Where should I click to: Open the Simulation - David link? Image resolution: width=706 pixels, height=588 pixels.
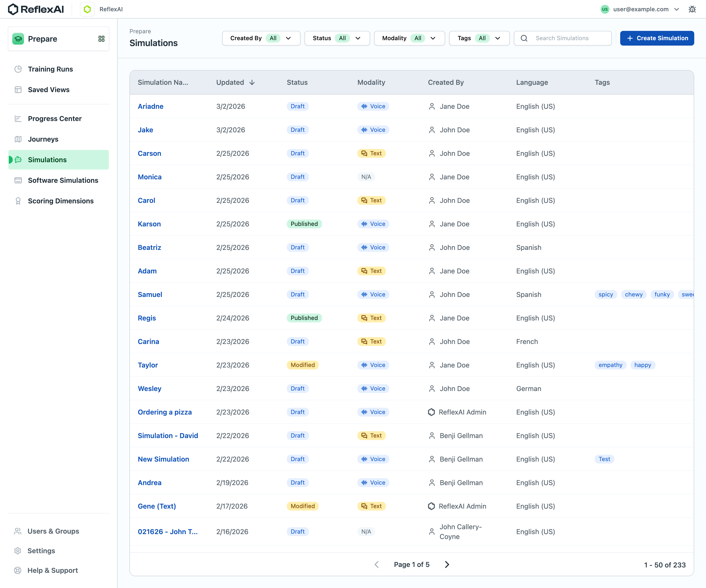168,436
